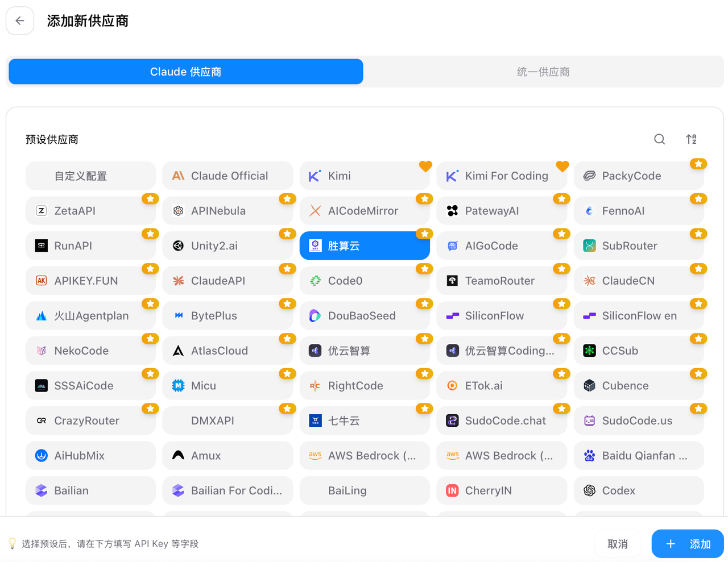Click the 预设供应商 heading text

click(x=52, y=140)
